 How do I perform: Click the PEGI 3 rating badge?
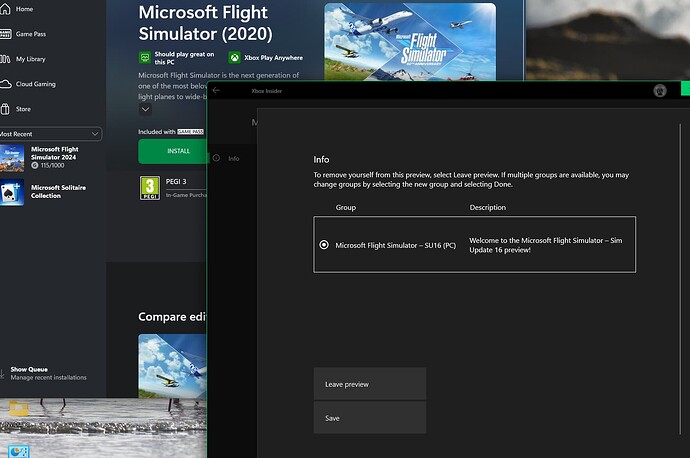click(150, 188)
